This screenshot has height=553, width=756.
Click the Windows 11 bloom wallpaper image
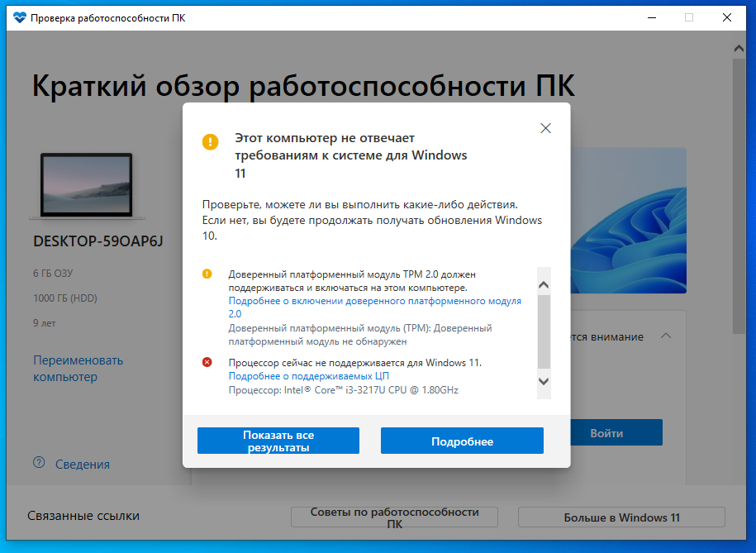pyautogui.click(x=628, y=221)
